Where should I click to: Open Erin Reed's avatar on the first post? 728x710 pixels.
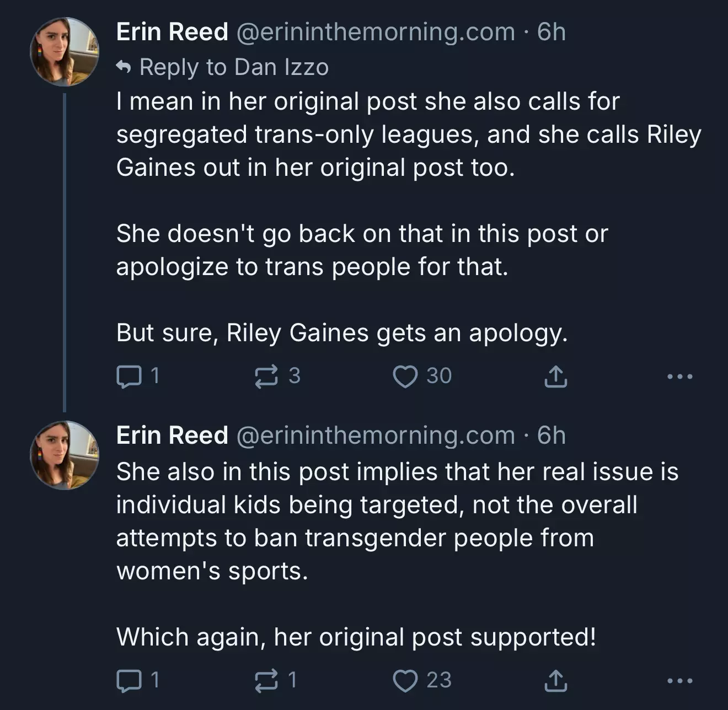click(x=64, y=52)
